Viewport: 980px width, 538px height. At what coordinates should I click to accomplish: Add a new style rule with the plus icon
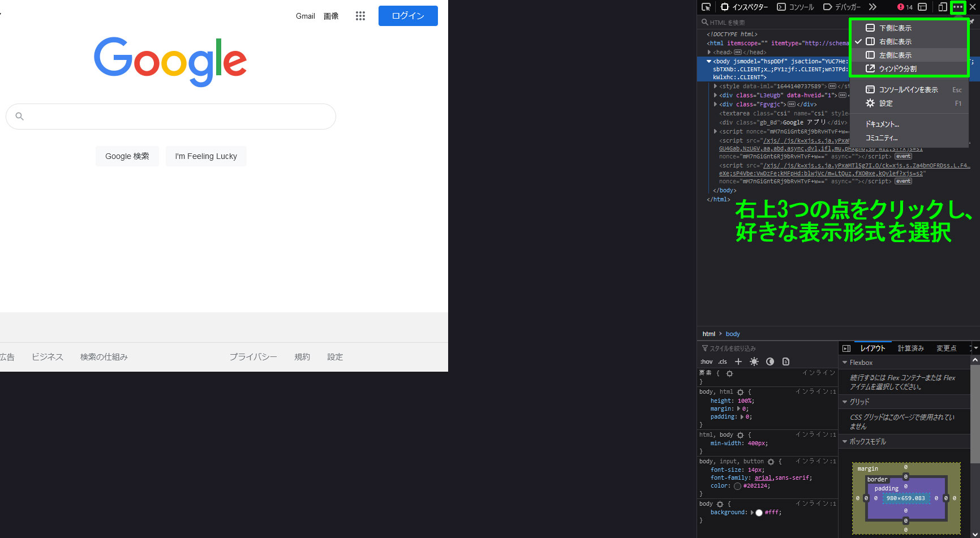738,361
